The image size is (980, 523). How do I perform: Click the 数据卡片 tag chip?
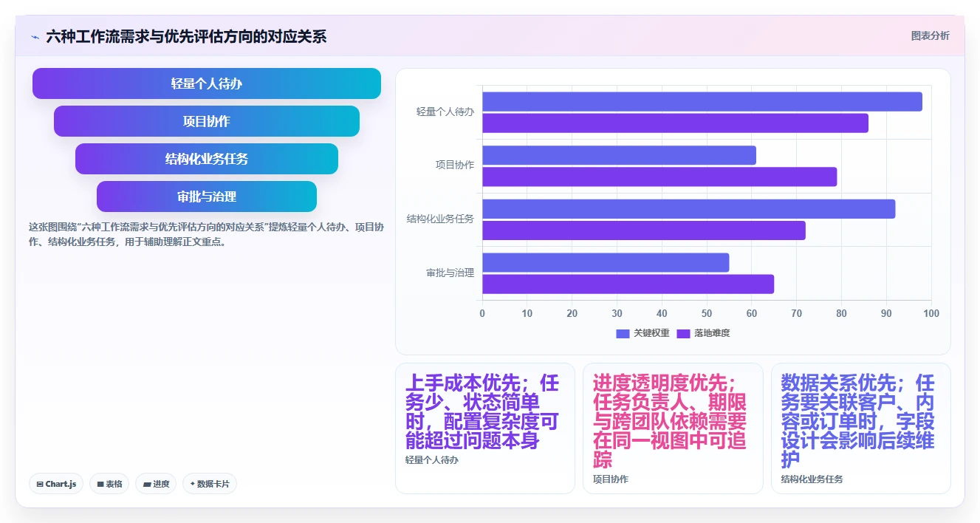pyautogui.click(x=210, y=484)
